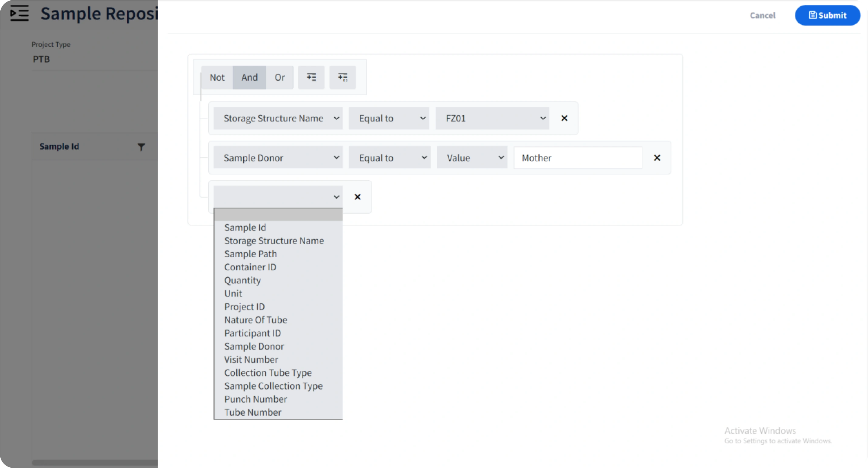Screen dimensions: 868x468
Task: Collapse the empty field selector dropdown
Action: click(x=278, y=197)
